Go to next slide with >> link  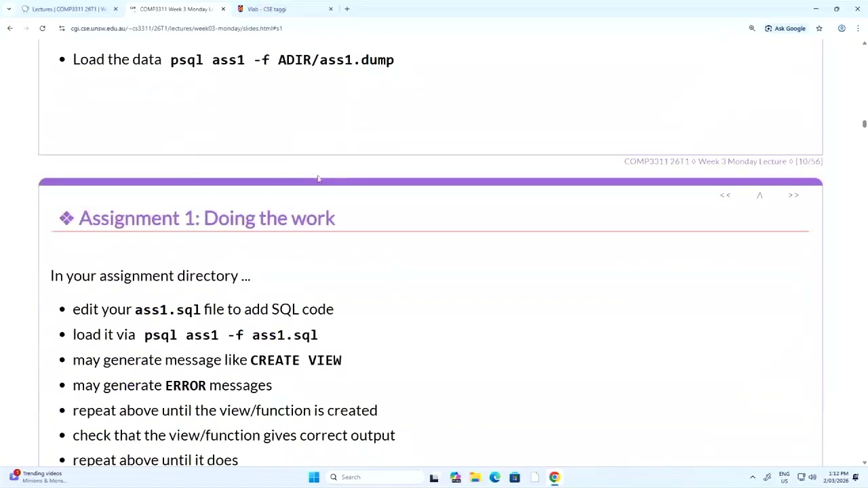pos(793,195)
